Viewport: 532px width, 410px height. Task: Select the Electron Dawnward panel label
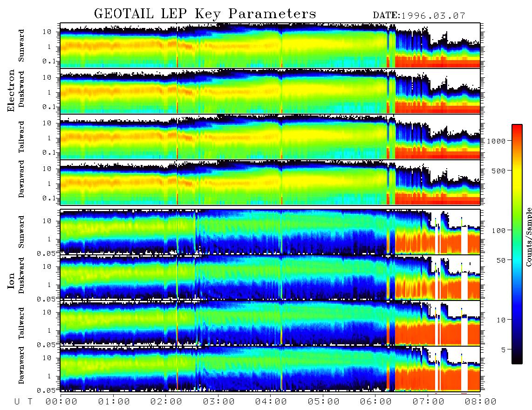tap(21, 179)
